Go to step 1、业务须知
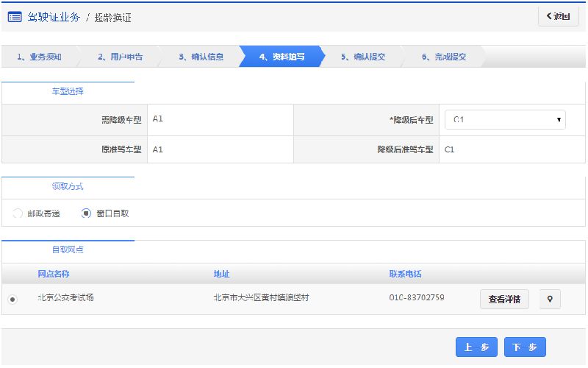The height and width of the screenshot is (368, 588). coord(38,57)
